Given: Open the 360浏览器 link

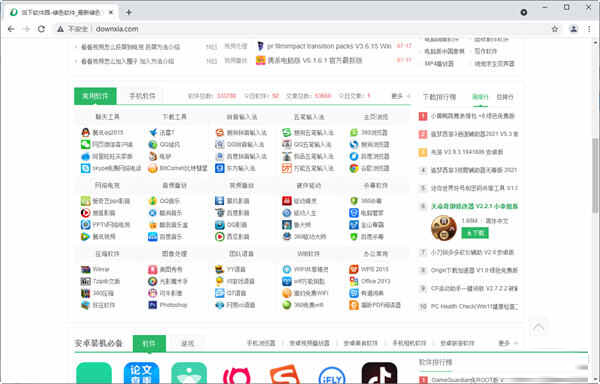Looking at the screenshot, I should click(x=374, y=132).
